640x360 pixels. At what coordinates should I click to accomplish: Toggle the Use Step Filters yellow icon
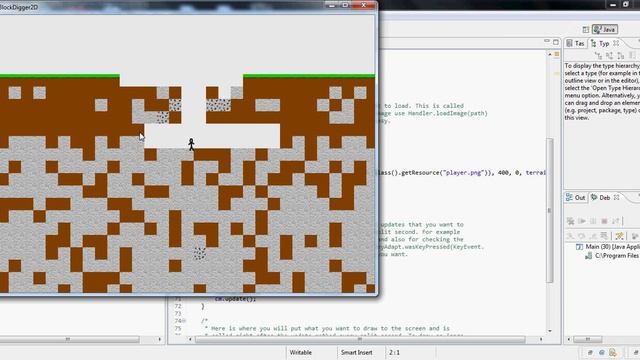tap(620, 236)
